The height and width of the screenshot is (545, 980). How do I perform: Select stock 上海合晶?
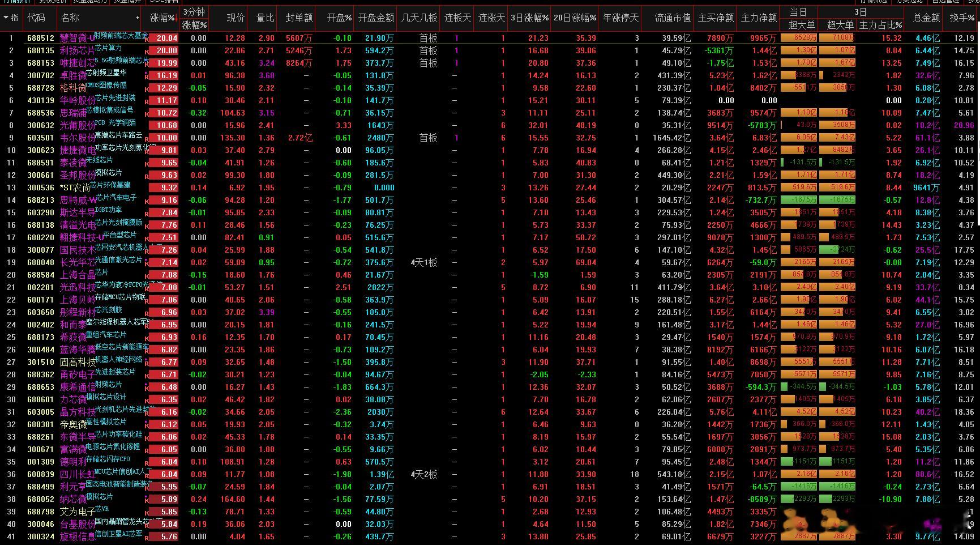tap(78, 275)
